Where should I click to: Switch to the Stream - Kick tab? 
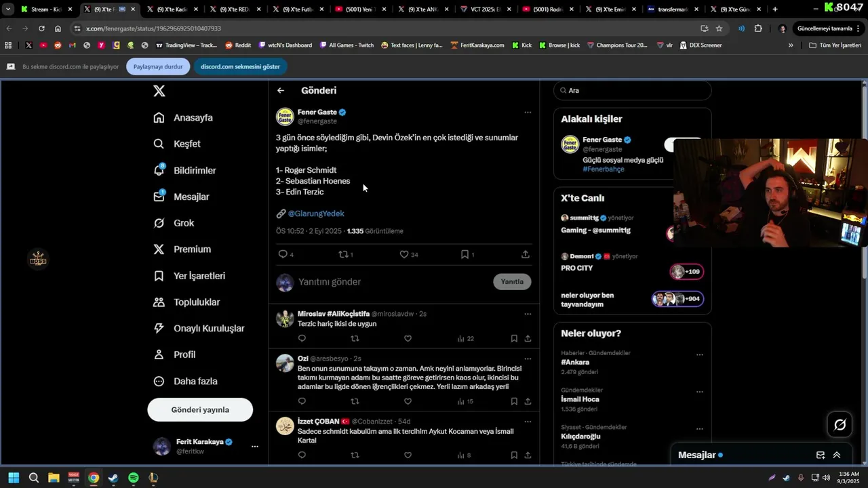[46, 9]
